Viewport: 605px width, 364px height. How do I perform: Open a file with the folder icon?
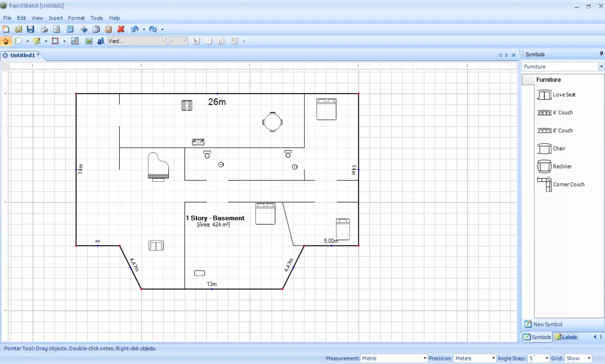pyautogui.click(x=18, y=29)
